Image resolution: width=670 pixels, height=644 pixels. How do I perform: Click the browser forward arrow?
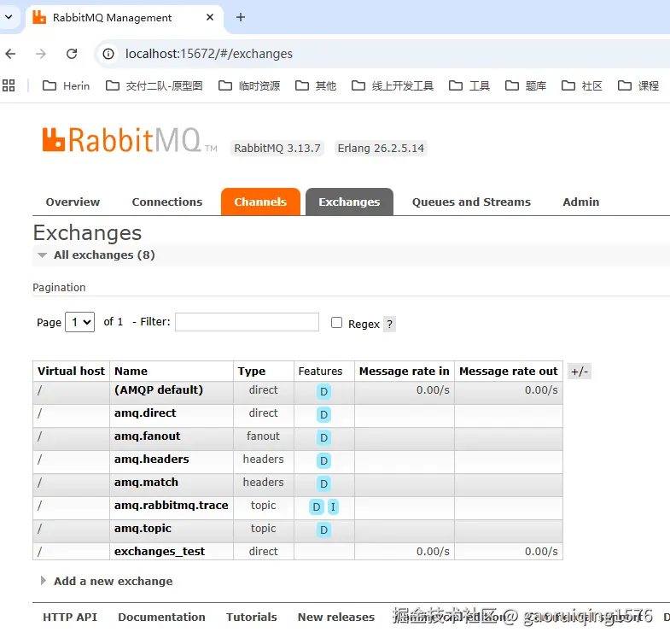pyautogui.click(x=41, y=54)
